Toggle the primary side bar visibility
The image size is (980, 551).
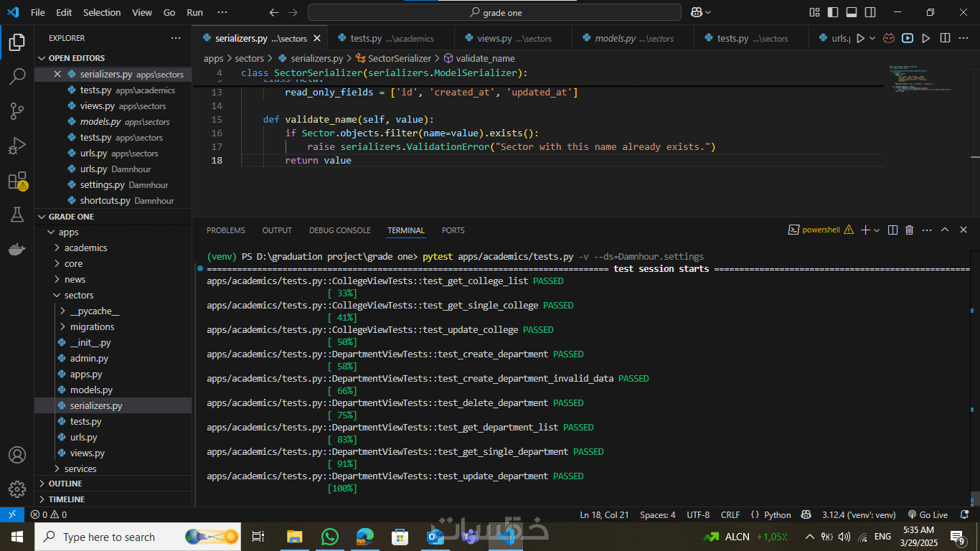click(x=832, y=12)
